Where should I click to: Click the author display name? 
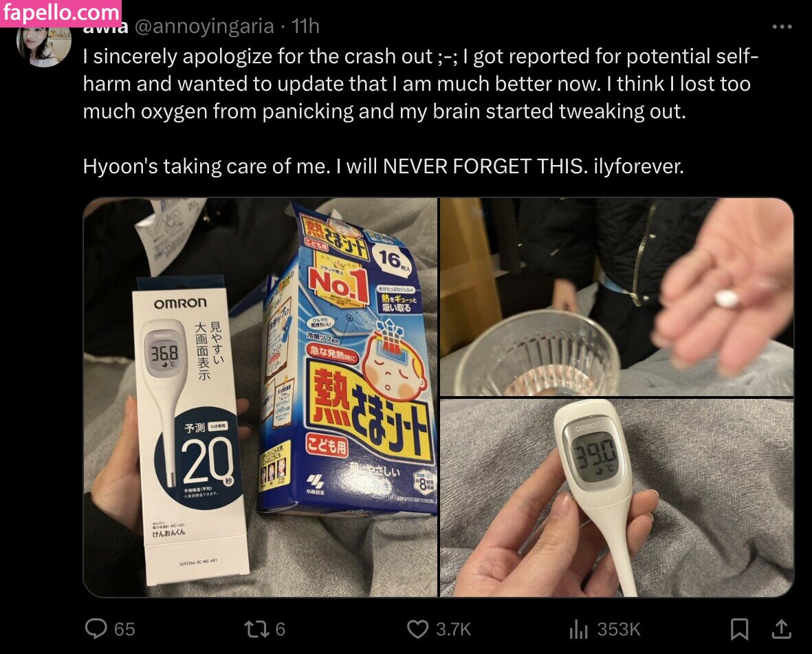[x=106, y=28]
